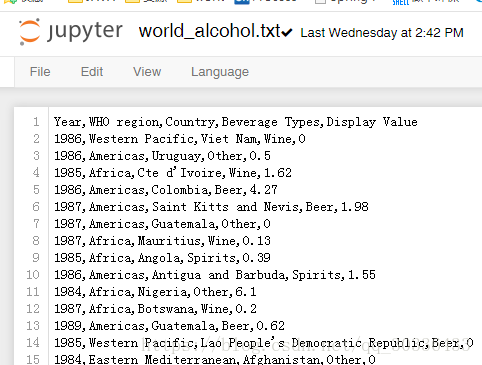Click line number 10 in the gutter
Screen dimensions: 482x365
(x=33, y=275)
